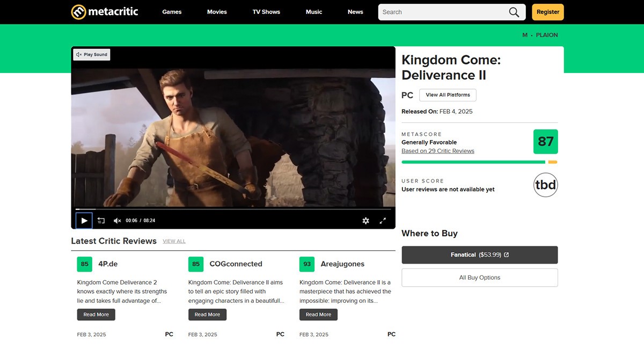The image size is (644, 357).
Task: Open video settings gear
Action: coord(365,221)
